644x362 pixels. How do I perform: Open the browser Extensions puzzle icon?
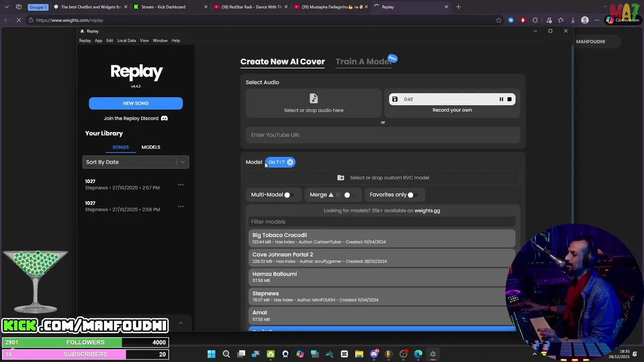pos(535,20)
